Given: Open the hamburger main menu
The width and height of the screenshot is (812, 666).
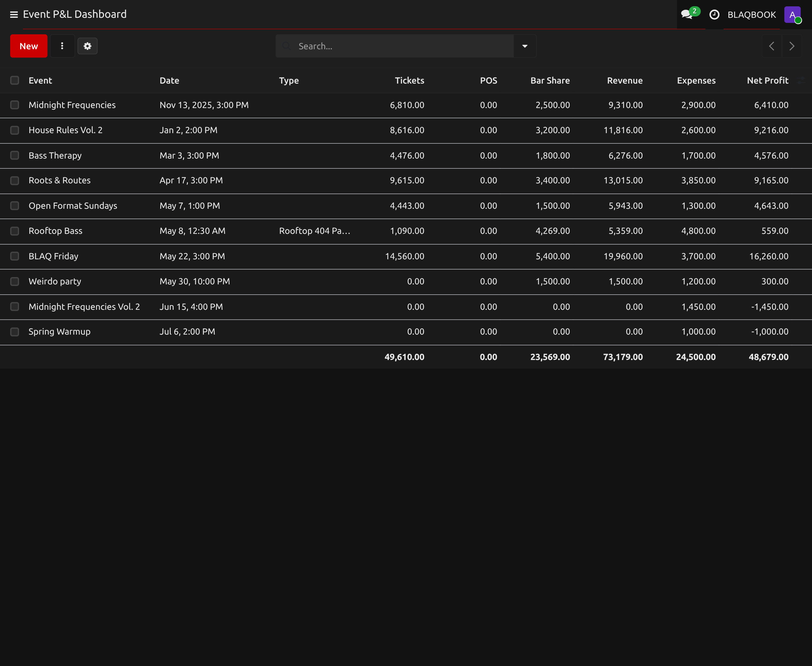Looking at the screenshot, I should [14, 15].
